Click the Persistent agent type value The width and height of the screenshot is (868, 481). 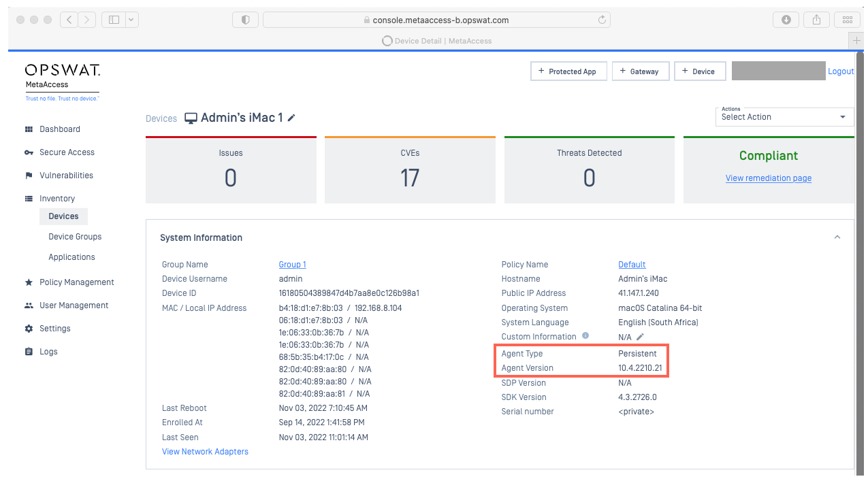[x=637, y=354]
